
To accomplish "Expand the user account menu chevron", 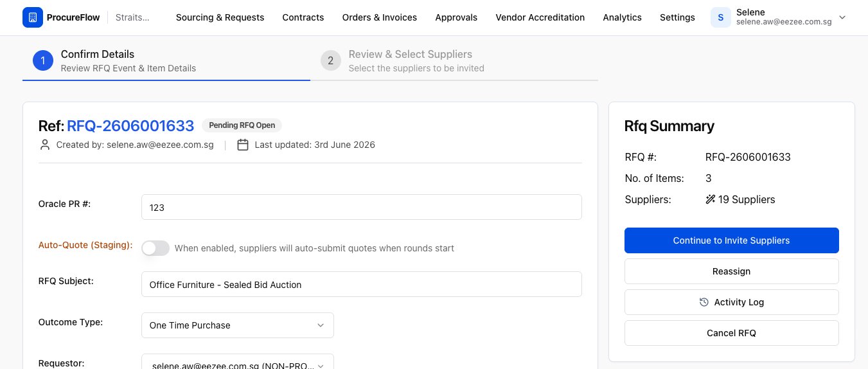I will pyautogui.click(x=842, y=17).
